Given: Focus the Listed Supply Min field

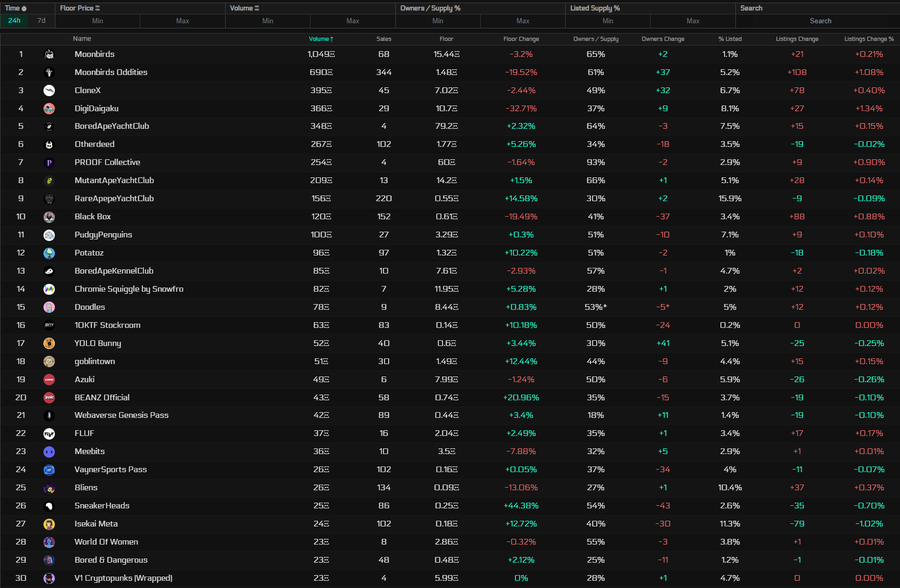Looking at the screenshot, I should tap(608, 21).
